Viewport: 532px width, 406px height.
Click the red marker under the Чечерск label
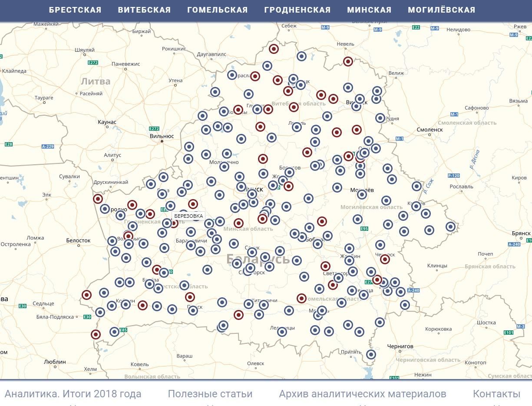point(384,260)
